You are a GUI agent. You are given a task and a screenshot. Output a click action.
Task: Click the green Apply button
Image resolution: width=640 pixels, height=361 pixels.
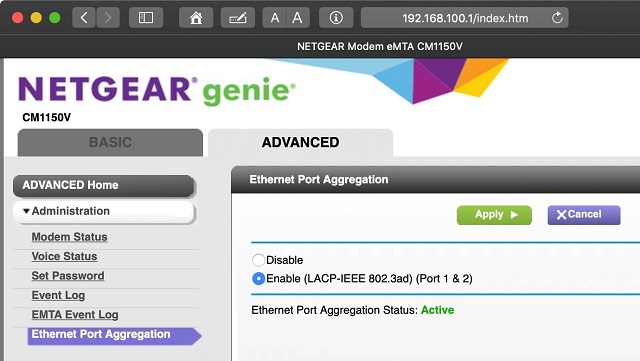pos(494,215)
